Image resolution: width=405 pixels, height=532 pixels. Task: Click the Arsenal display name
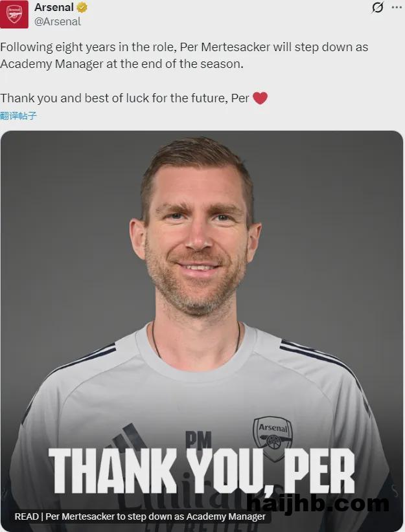click(54, 8)
